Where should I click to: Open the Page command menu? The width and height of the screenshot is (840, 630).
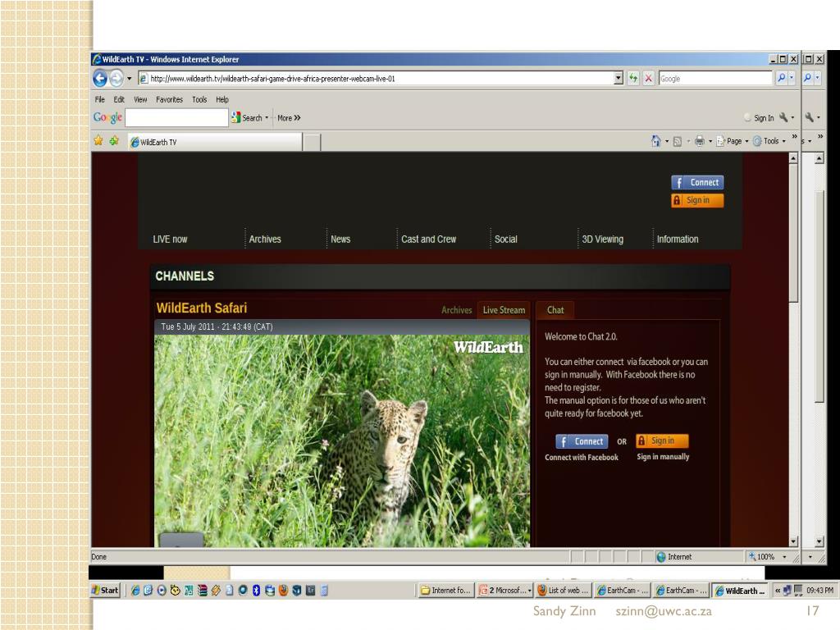732,141
